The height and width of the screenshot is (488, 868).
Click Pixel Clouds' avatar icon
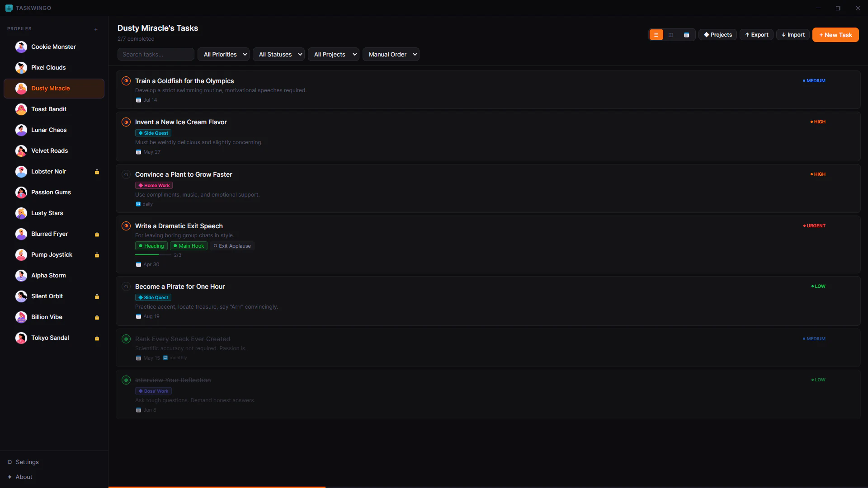pos(21,68)
